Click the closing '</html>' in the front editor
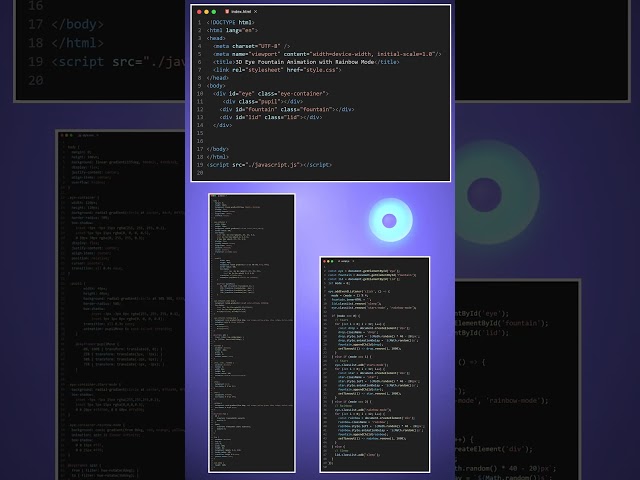 coord(218,157)
